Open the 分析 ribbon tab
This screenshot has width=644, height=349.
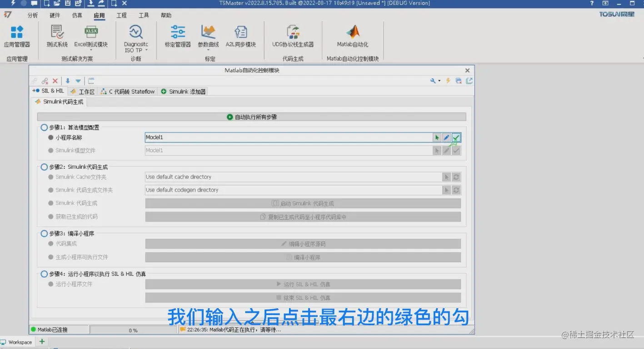33,15
